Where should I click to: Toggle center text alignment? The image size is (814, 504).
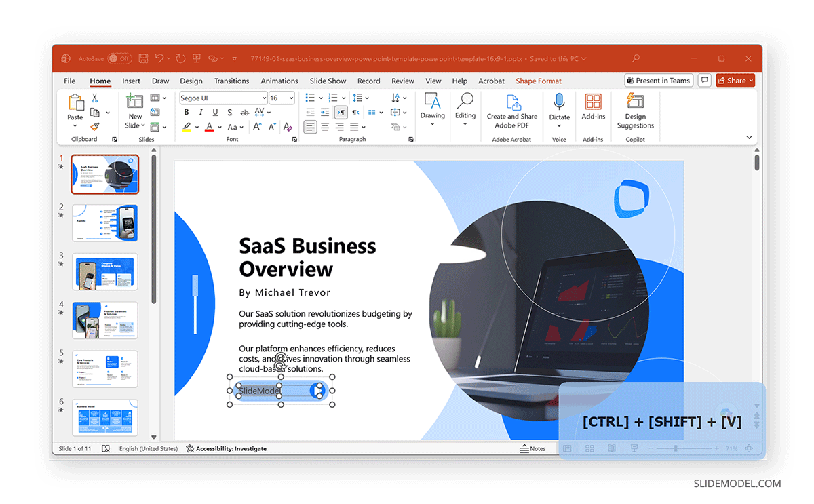pos(325,127)
